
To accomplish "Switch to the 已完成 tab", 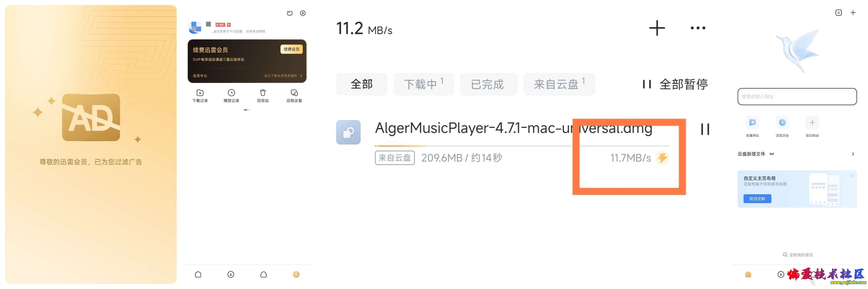I will pos(488,84).
